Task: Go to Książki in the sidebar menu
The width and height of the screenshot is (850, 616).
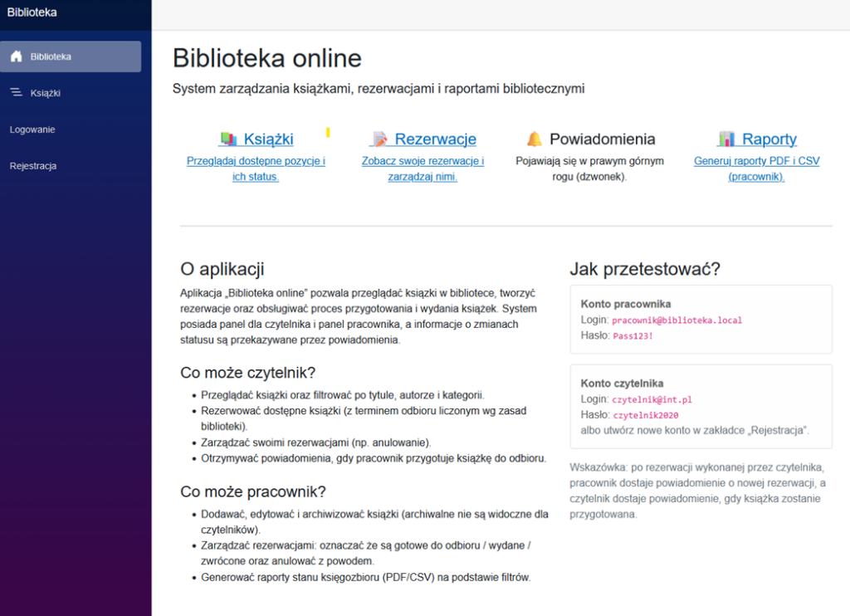Action: 46,93
